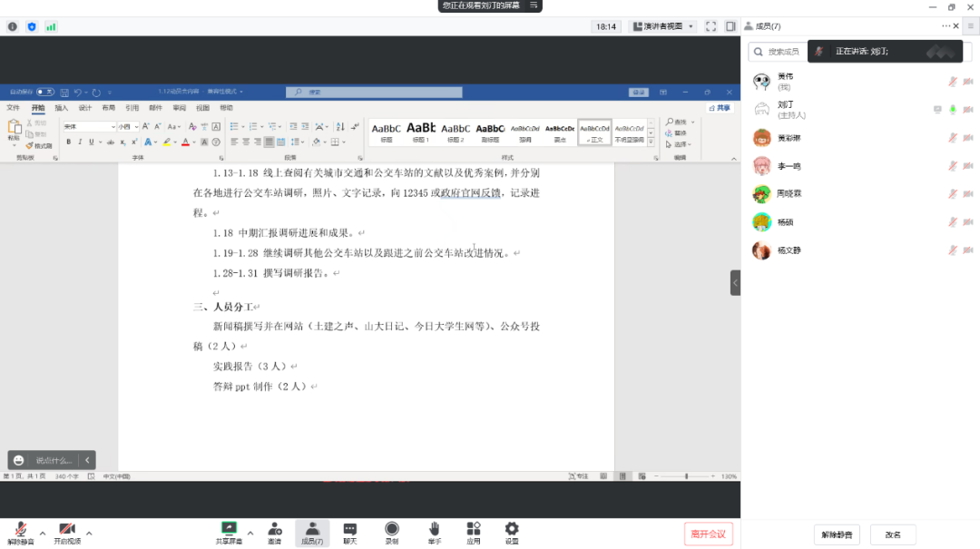
Task: Expand video options arrow beside camera
Action: pyautogui.click(x=89, y=534)
